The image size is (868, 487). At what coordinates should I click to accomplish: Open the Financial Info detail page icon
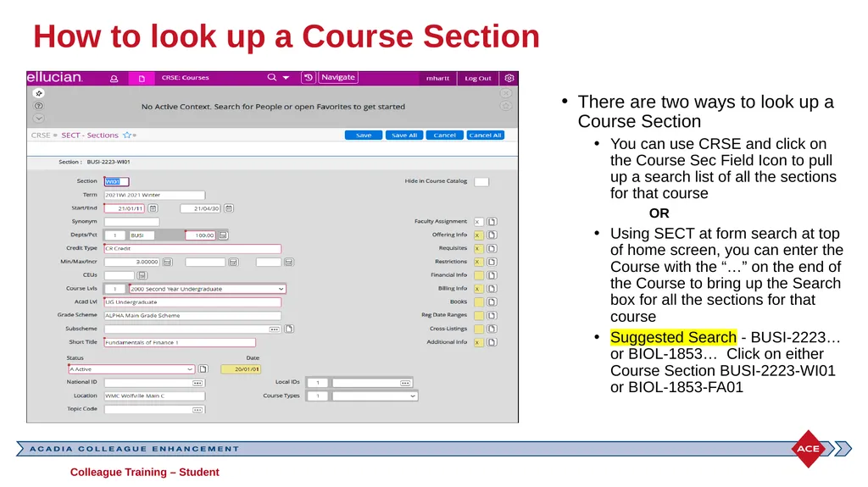(x=492, y=275)
